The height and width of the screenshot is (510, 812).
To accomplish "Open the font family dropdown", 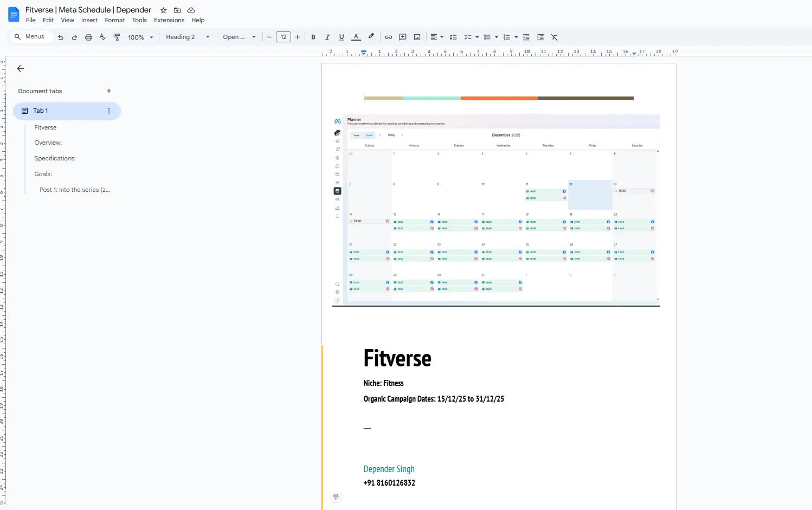I will (x=239, y=37).
